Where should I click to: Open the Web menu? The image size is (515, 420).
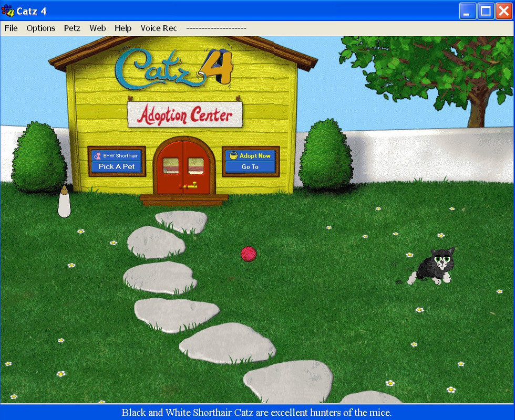(98, 28)
